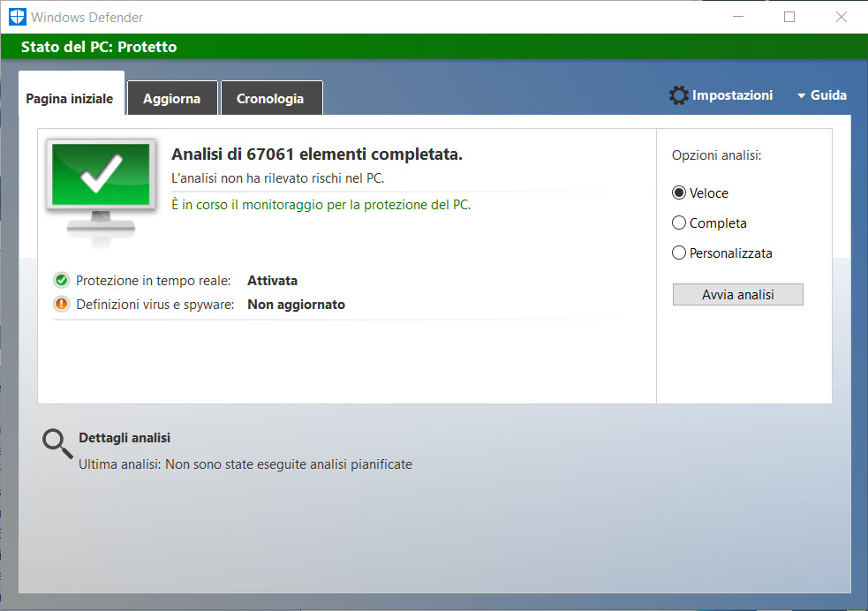Click 'Analisi di 67061 elementi completata.' heading

[317, 154]
